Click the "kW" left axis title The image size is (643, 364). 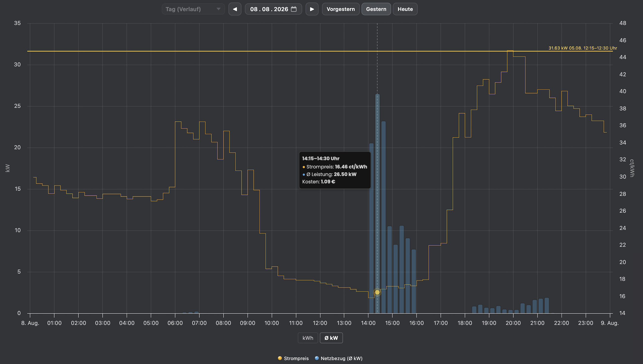[x=7, y=168]
